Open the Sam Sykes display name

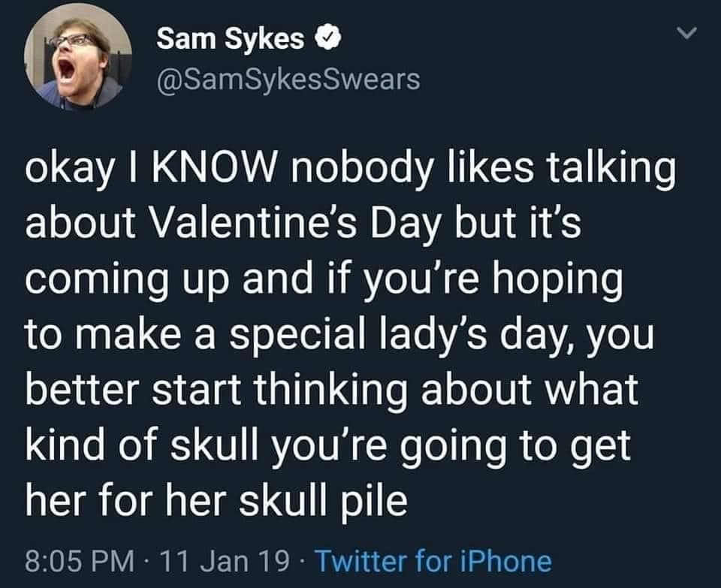pos(231,39)
